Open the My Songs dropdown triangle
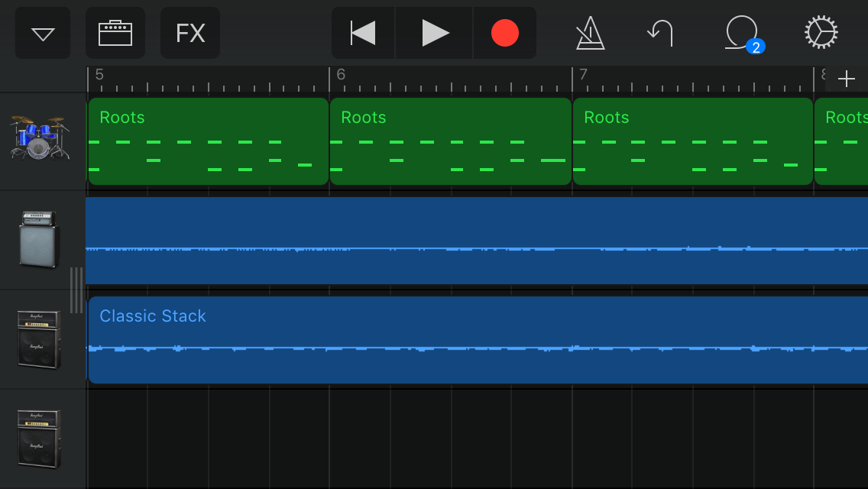 [x=43, y=33]
